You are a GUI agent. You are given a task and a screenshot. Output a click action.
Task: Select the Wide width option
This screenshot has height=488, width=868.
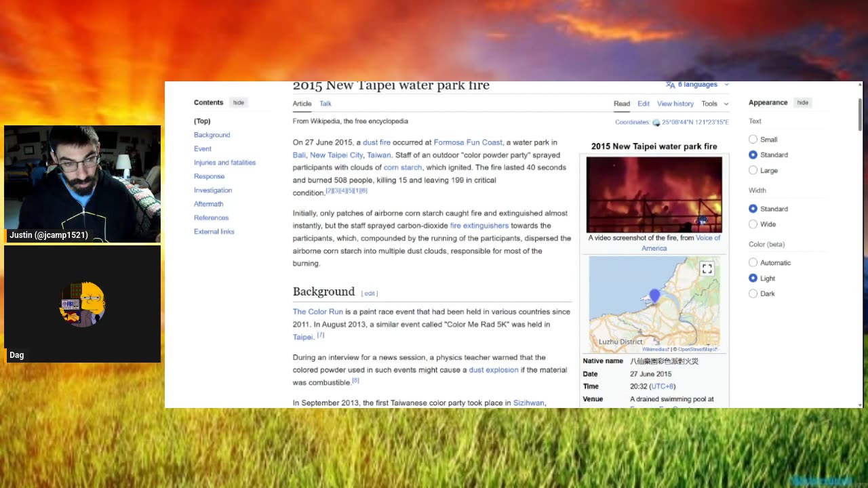pos(753,224)
